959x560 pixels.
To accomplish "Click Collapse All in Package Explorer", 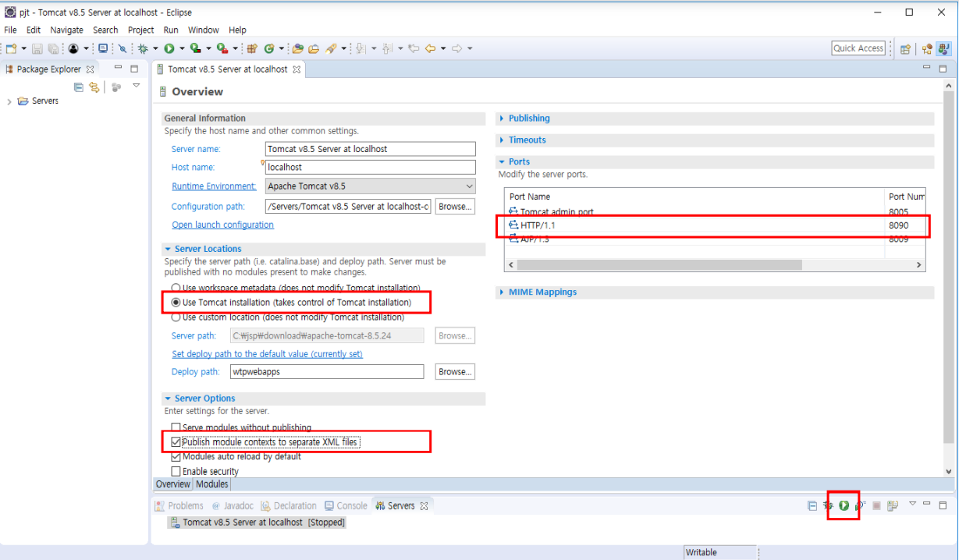I will [78, 87].
